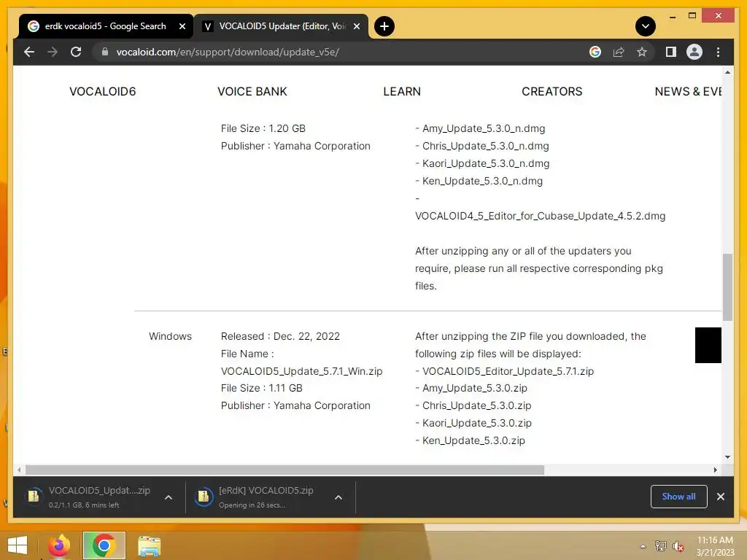
Task: Click the black square floating button
Action: tap(708, 345)
